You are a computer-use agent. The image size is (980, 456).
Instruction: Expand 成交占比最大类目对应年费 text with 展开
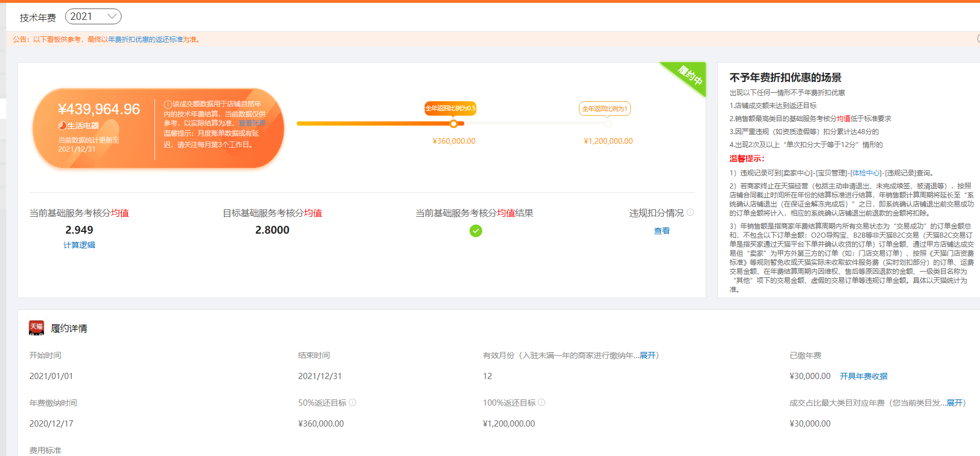point(955,403)
